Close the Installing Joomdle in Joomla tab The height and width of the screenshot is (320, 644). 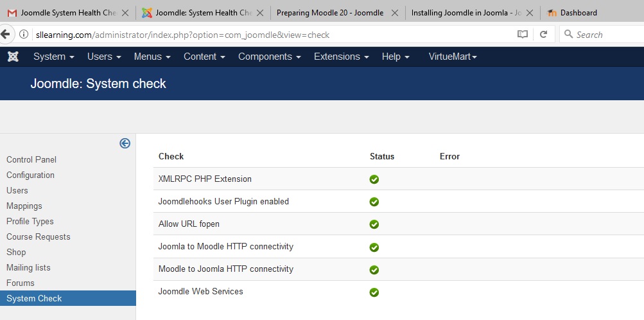[x=530, y=13]
